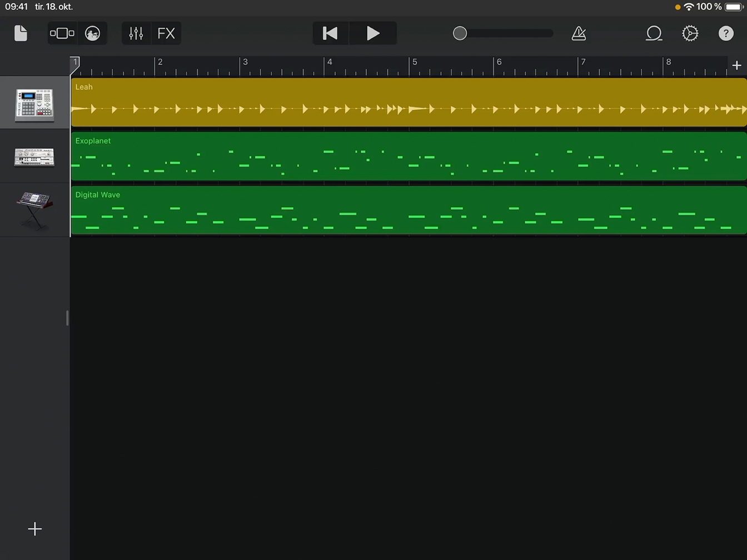
Task: Show help question mark overlay
Action: tap(726, 33)
